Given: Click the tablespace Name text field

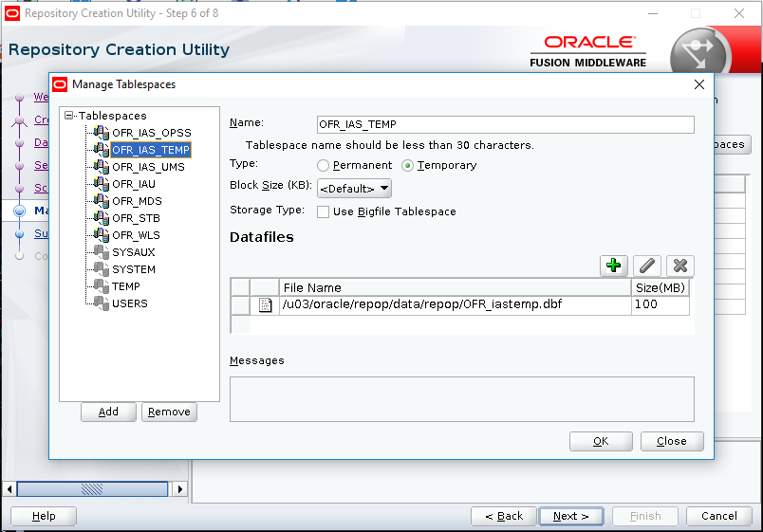Looking at the screenshot, I should click(505, 124).
